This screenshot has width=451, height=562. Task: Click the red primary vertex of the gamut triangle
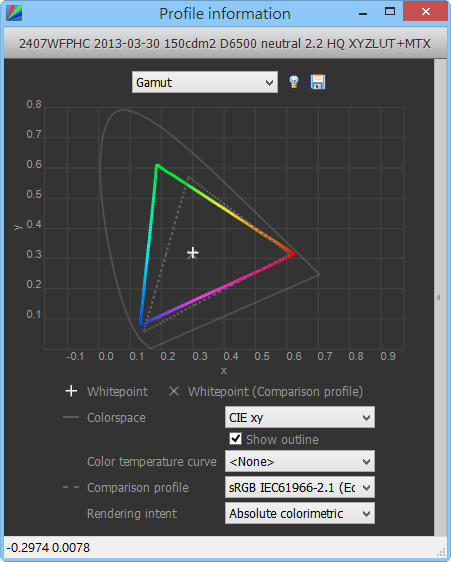[x=293, y=254]
